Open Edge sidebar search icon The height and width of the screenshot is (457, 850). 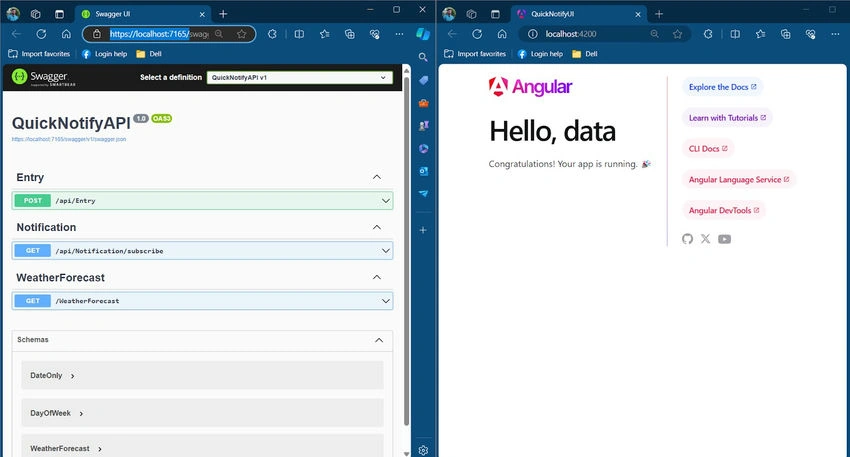(x=423, y=57)
